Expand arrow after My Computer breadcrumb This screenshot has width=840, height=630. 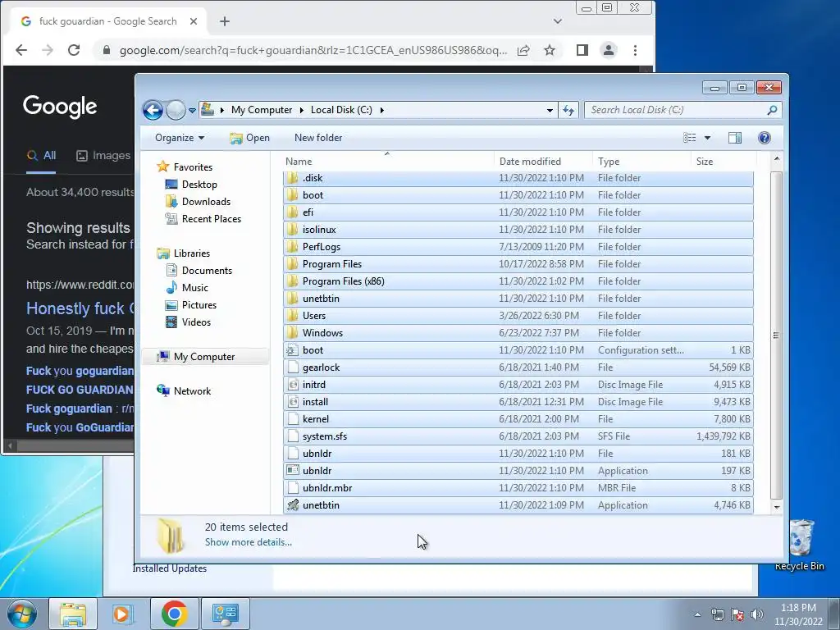302,111
